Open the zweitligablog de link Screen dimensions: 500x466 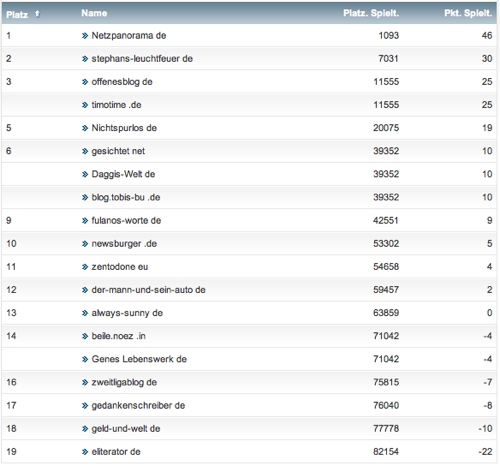124,382
